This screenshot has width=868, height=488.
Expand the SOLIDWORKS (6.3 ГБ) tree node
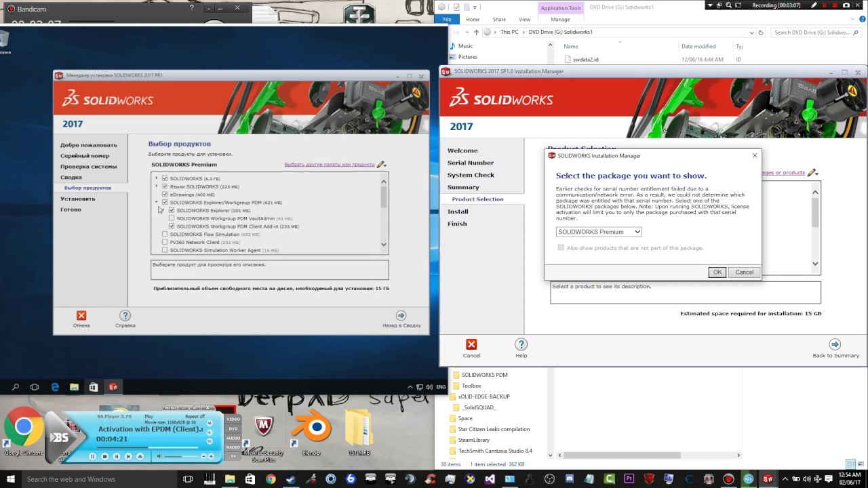click(157, 178)
